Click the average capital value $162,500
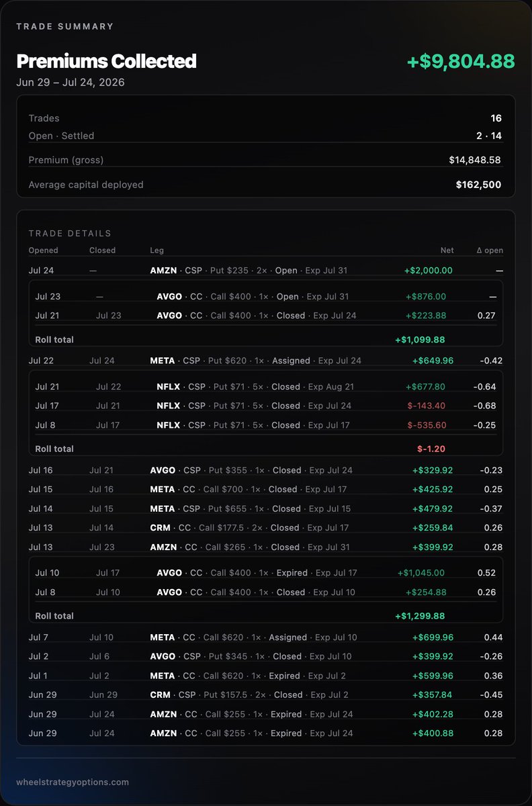This screenshot has height=806, width=532. point(478,184)
